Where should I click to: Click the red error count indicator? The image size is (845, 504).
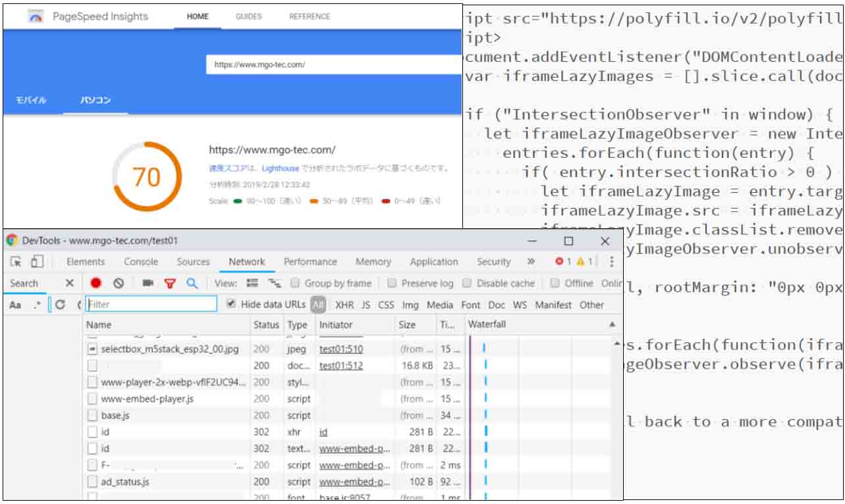(x=563, y=262)
